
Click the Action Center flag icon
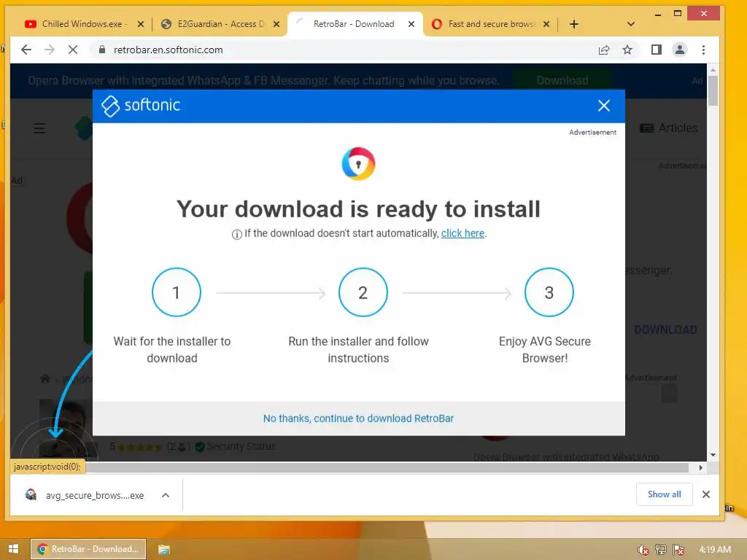tap(678, 550)
